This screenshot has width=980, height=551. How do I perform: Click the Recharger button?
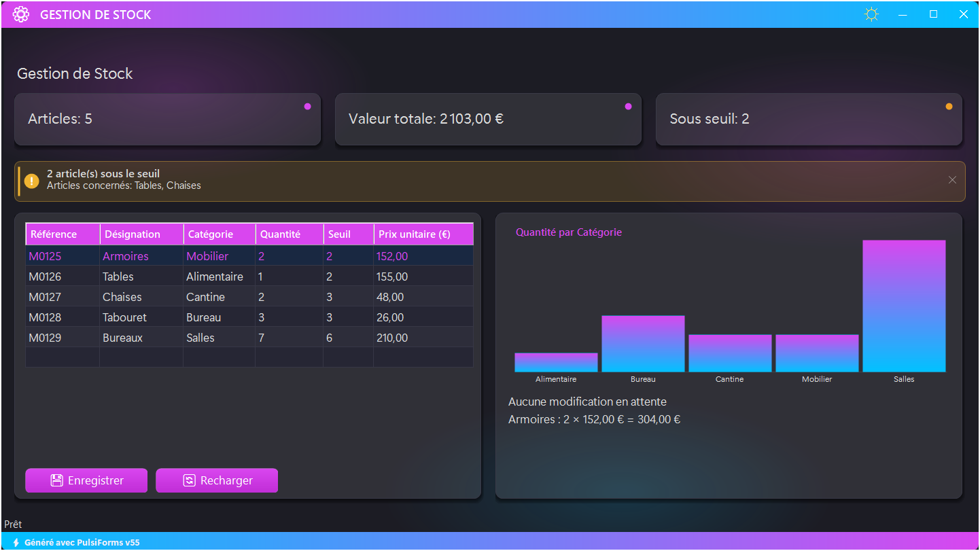(x=217, y=480)
